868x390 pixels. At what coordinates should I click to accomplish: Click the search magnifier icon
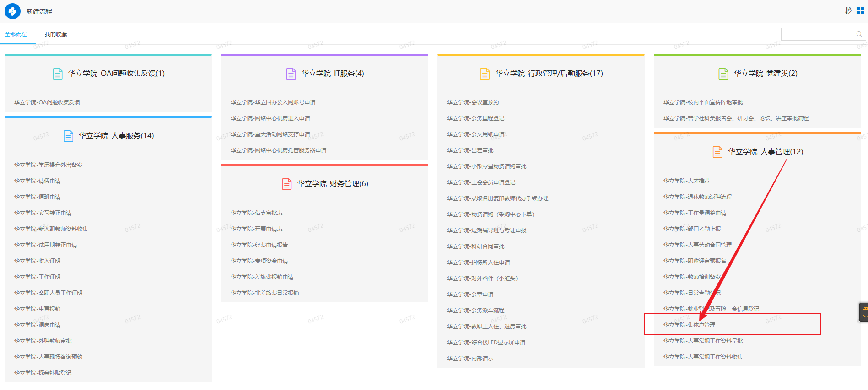coord(859,34)
